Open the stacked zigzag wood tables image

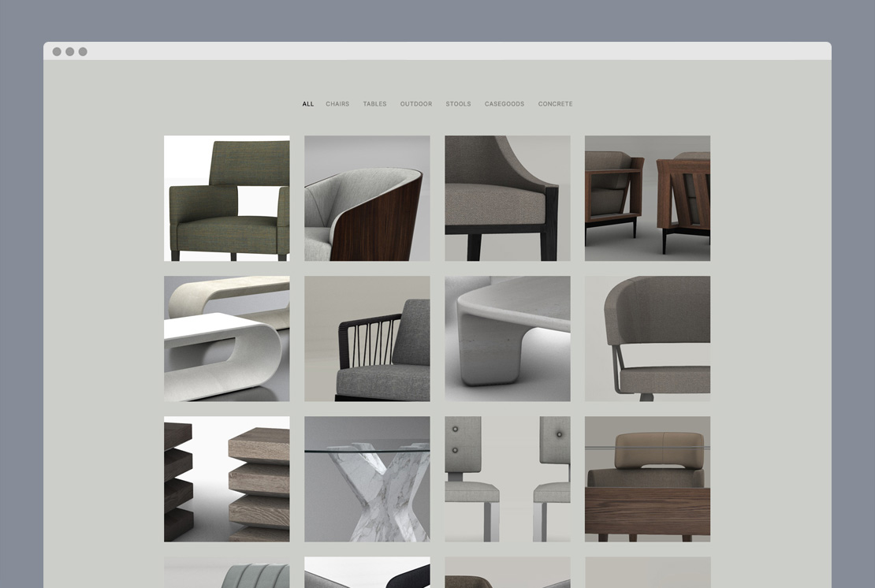coord(226,478)
